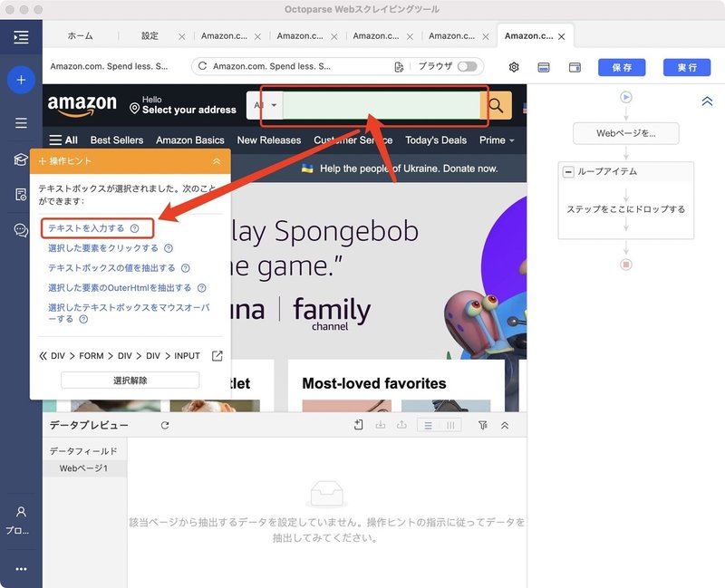This screenshot has height=588, width=725.
Task: Click the blue plus icon to create new task
Action: click(21, 80)
